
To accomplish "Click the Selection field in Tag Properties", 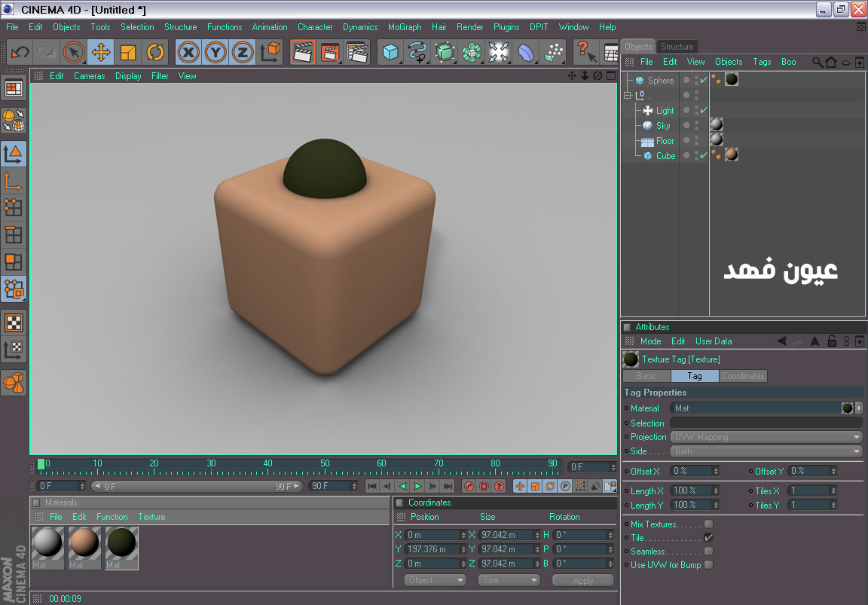I will pos(766,423).
